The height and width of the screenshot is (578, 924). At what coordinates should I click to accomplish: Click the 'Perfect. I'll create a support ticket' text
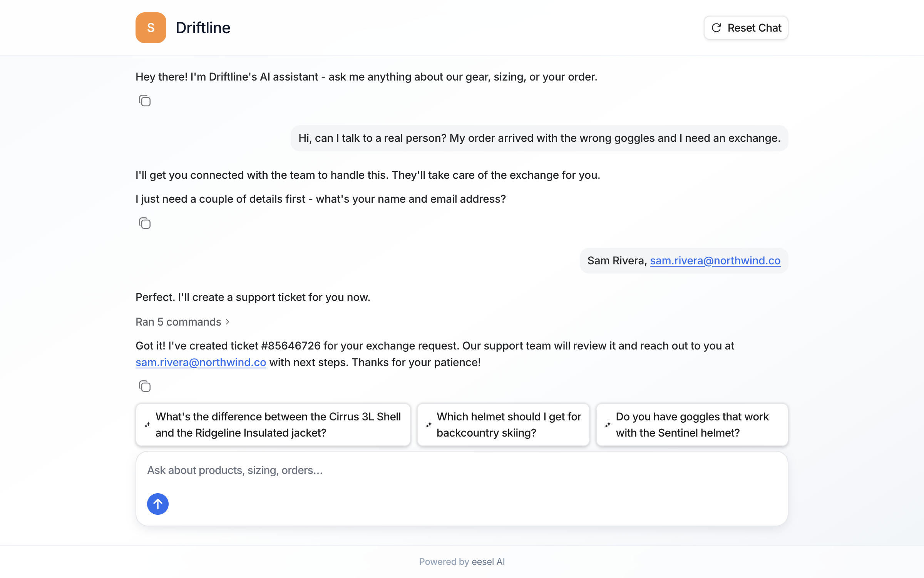click(253, 297)
